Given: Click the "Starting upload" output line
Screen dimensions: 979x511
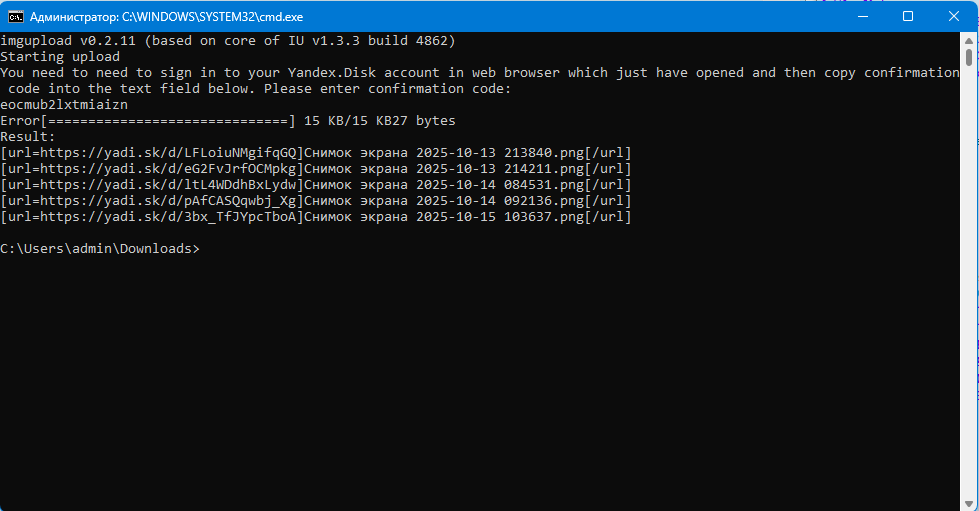Looking at the screenshot, I should 60,57.
